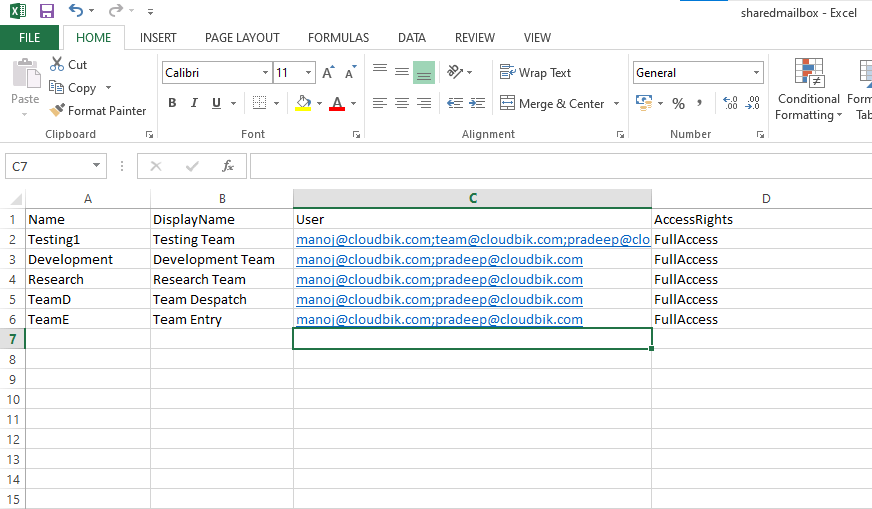Toggle Wrap Text for the cell
The width and height of the screenshot is (872, 509).
tap(535, 73)
